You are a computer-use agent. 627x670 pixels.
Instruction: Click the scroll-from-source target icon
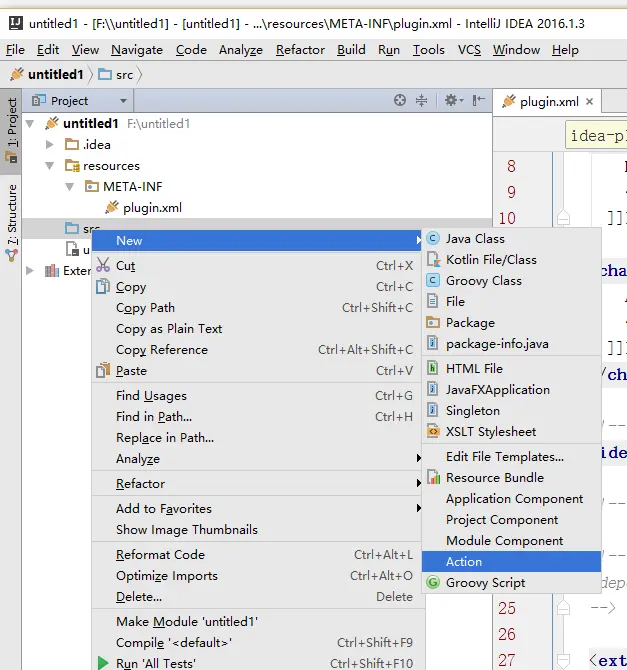(400, 100)
